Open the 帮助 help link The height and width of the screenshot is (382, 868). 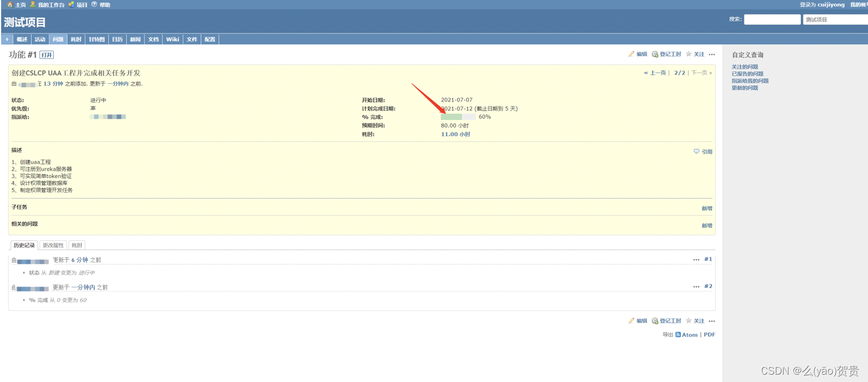coord(101,5)
